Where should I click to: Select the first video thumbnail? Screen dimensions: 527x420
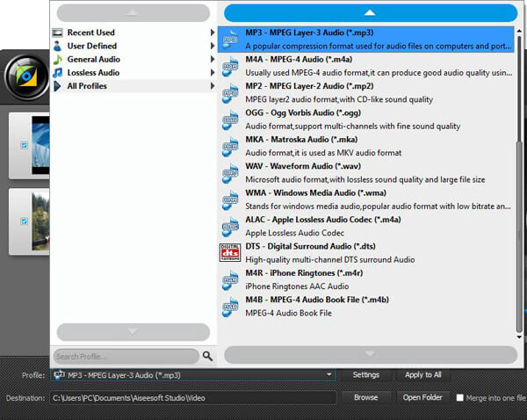click(x=40, y=145)
